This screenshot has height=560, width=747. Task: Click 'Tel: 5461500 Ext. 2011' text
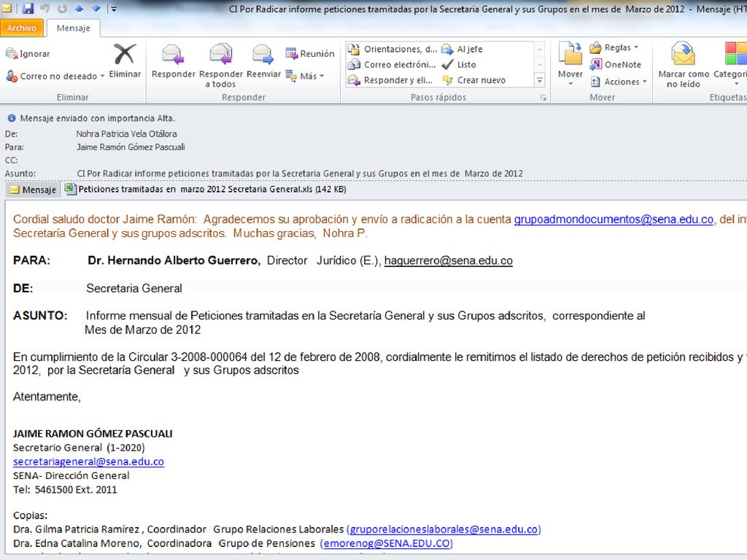(x=65, y=489)
